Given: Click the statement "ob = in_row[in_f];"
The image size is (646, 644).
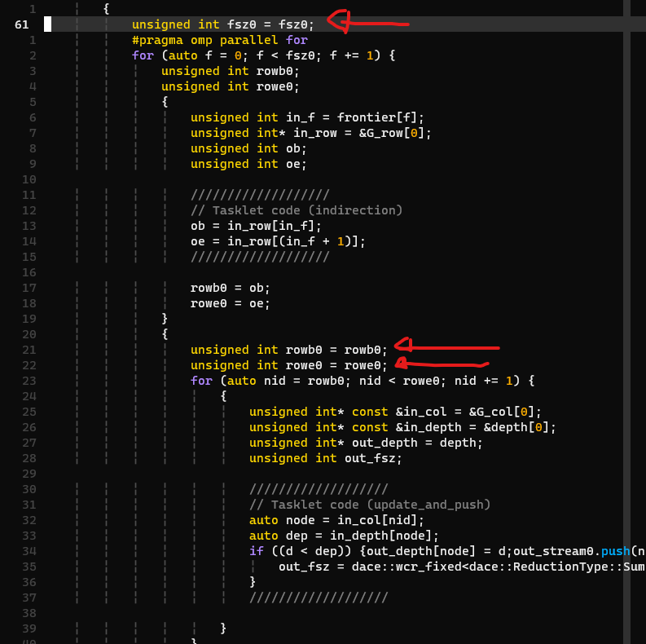Looking at the screenshot, I should tap(256, 226).
